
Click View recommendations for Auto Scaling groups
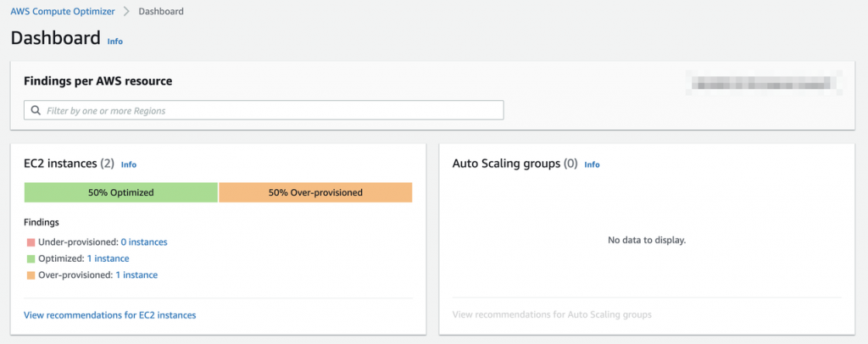pyautogui.click(x=552, y=315)
